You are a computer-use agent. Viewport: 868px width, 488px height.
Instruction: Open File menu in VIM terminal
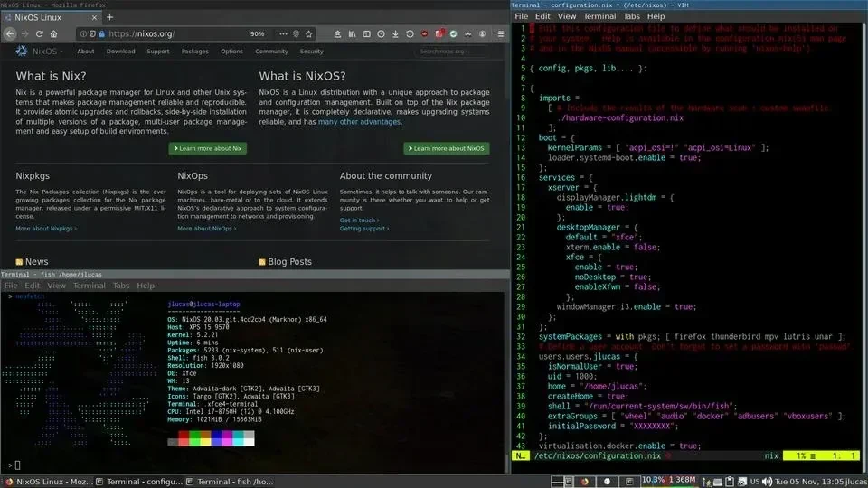[x=521, y=16]
